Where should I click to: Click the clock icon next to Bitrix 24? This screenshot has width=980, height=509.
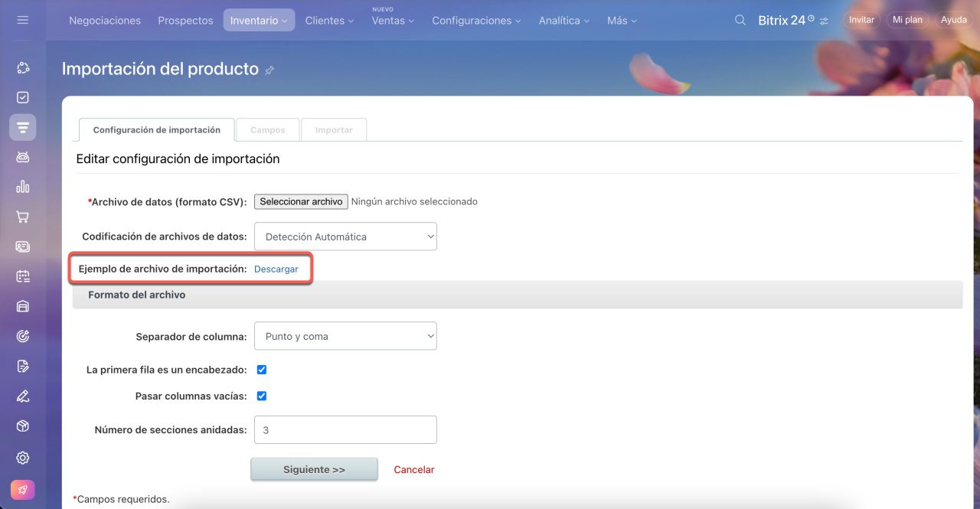812,18
